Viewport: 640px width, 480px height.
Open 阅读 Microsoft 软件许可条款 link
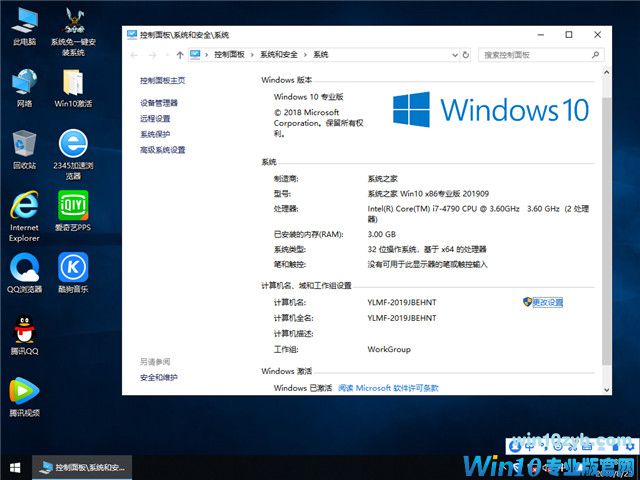pyautogui.click(x=388, y=388)
